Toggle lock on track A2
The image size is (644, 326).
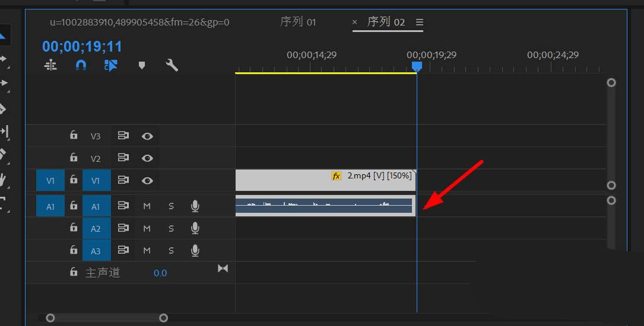[x=74, y=228]
